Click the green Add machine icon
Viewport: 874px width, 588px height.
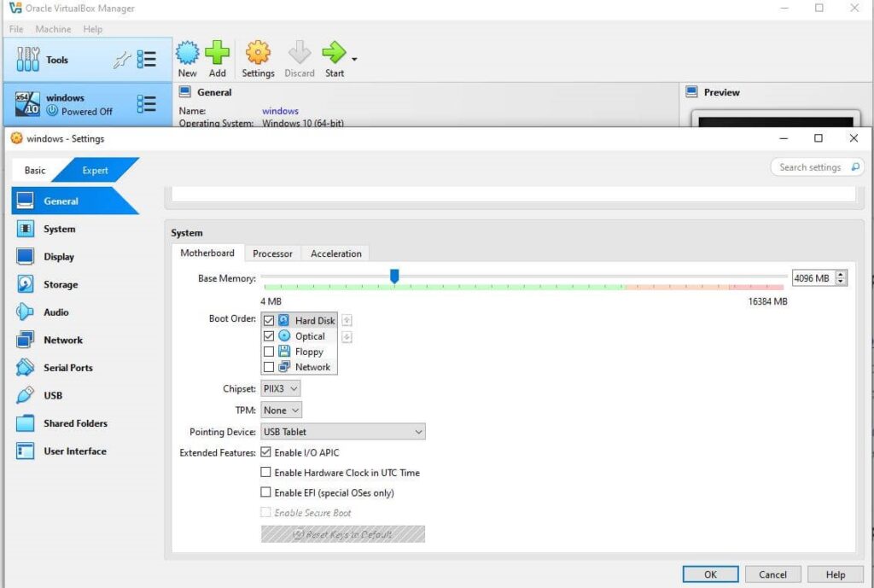(x=218, y=54)
